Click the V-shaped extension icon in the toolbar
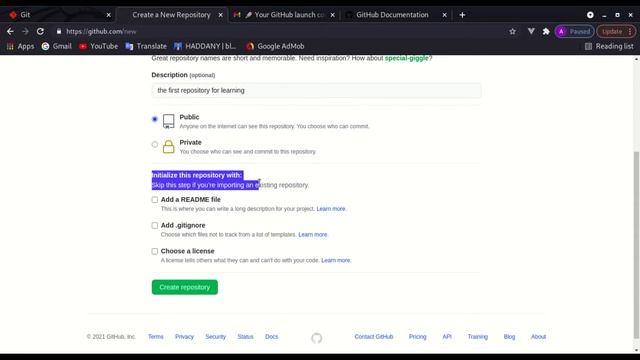The image size is (640, 360). (531, 31)
